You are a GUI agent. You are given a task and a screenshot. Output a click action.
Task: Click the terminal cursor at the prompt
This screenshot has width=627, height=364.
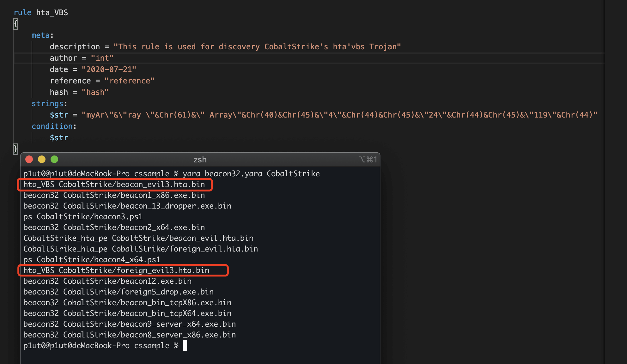click(185, 346)
